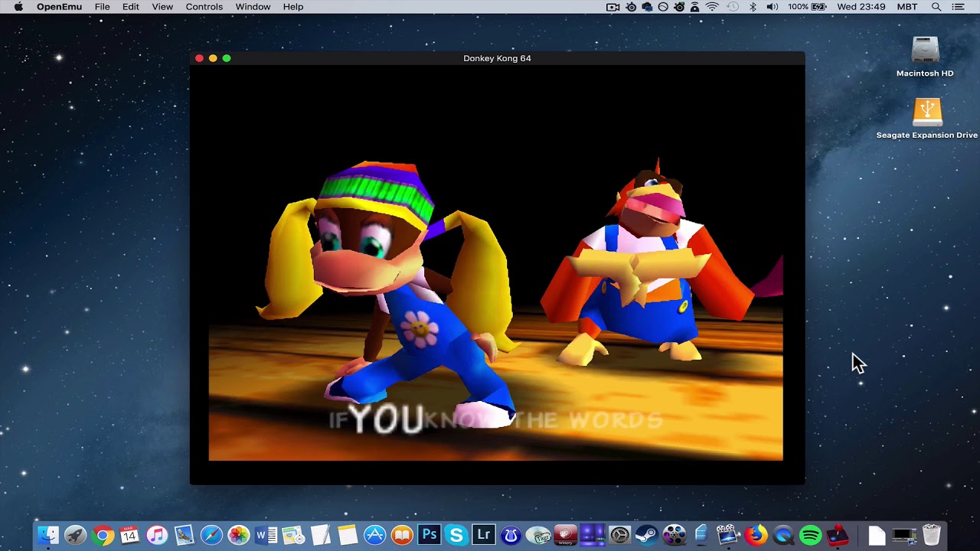Open the Calendar icon in the Dock
980x551 pixels.
tap(129, 535)
